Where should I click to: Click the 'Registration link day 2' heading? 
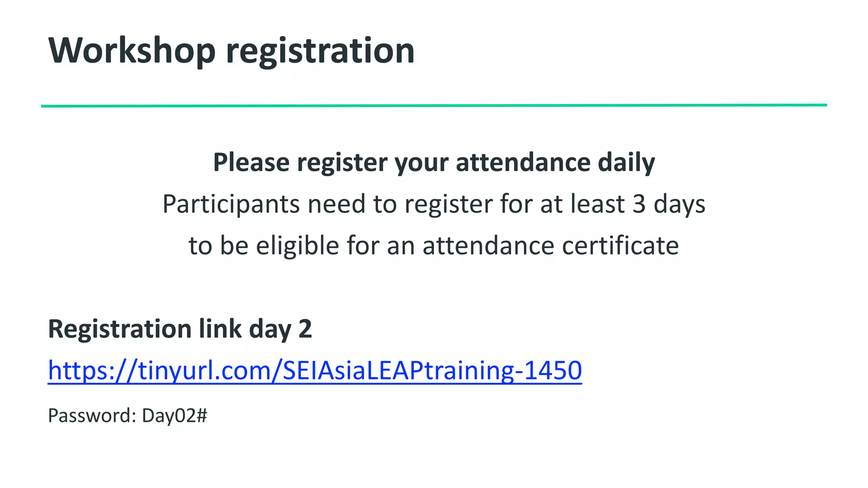(180, 329)
